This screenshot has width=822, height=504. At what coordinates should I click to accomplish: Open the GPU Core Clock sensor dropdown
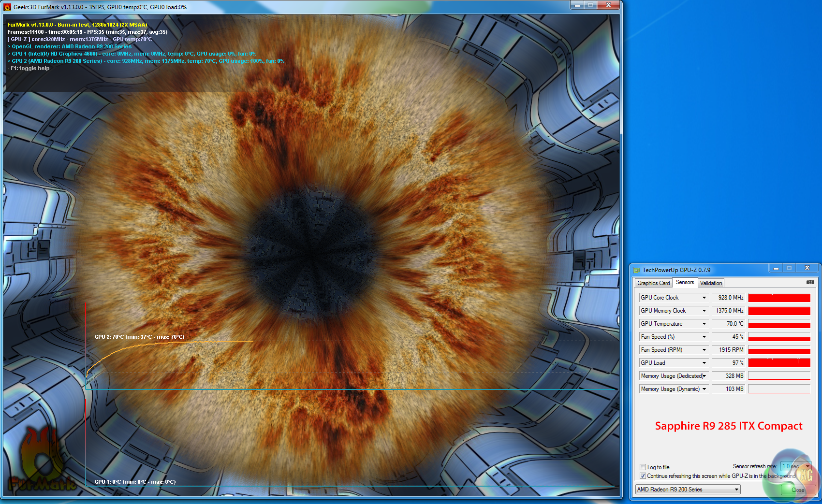point(704,298)
